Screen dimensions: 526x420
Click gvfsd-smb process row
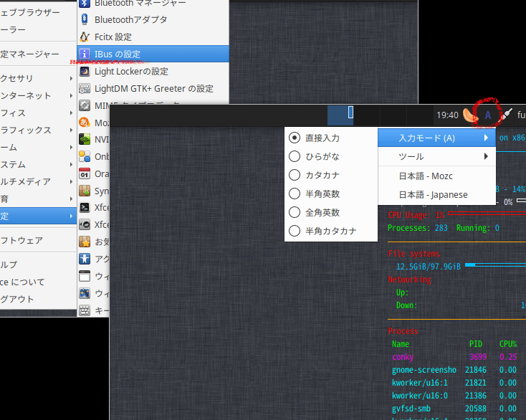click(x=453, y=409)
